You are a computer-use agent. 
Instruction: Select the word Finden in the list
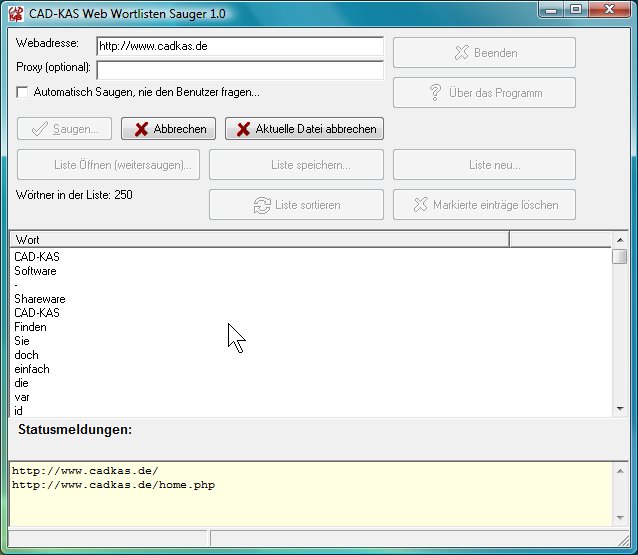(30, 327)
